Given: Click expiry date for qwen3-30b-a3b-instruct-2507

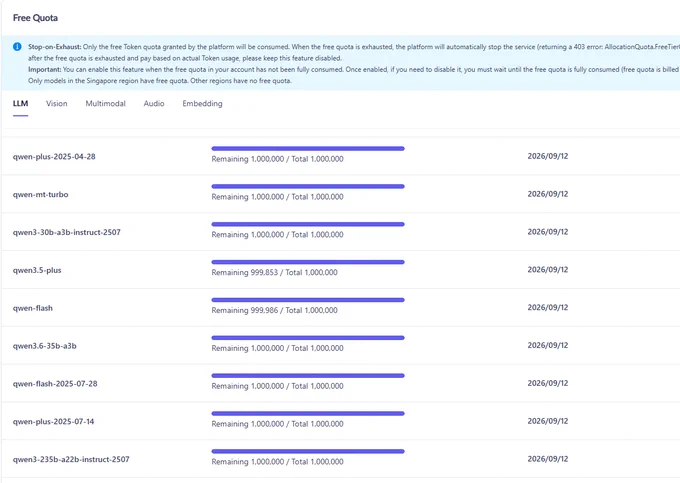Looking at the screenshot, I should coord(548,232).
